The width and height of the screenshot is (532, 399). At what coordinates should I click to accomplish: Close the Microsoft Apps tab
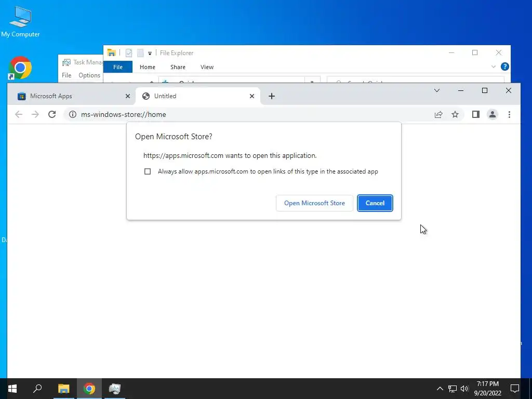(128, 96)
